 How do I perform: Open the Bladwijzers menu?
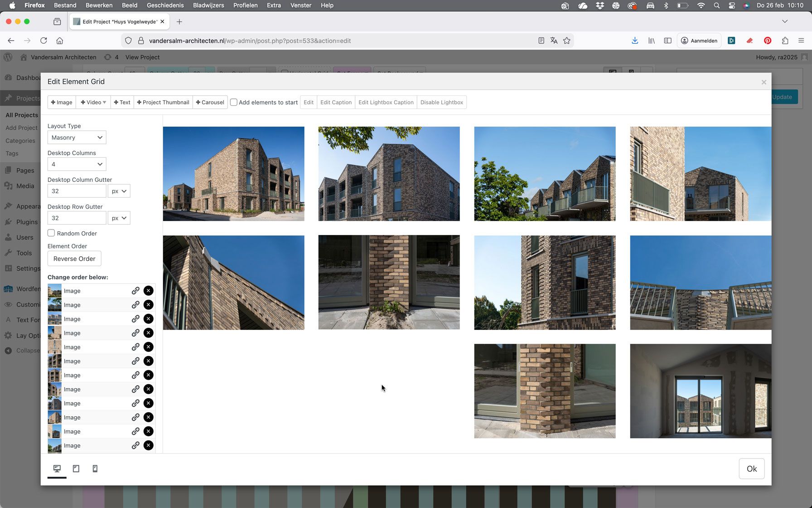coord(208,5)
